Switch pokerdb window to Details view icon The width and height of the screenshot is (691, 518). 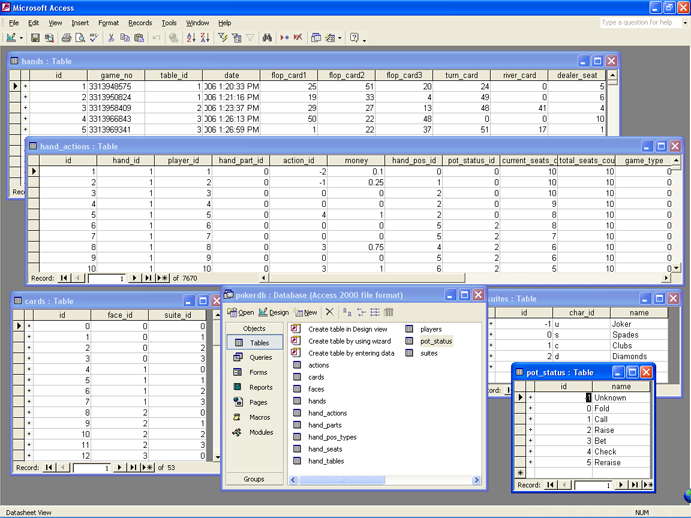point(388,312)
